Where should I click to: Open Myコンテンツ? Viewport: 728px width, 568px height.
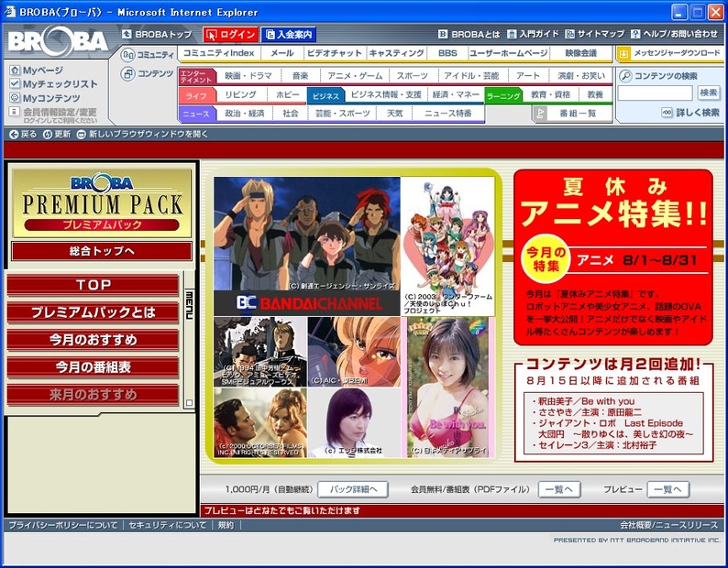click(45, 98)
